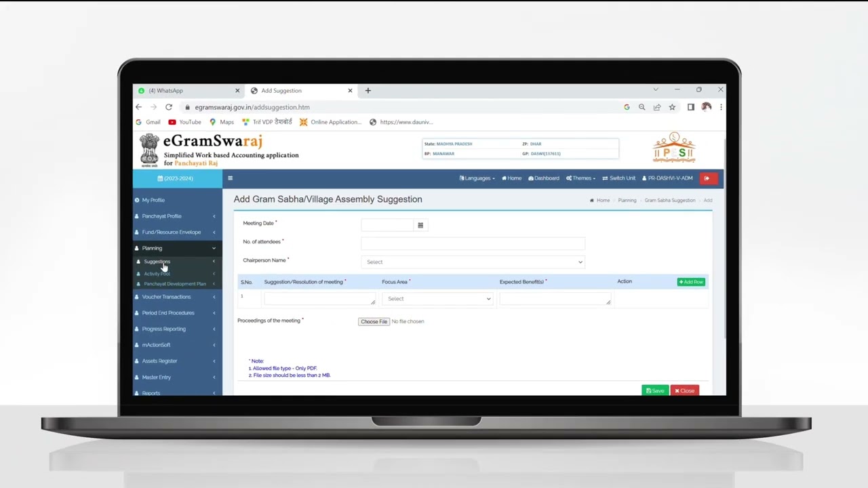Click the Suggestion/Resolution text area
868x488 pixels.
click(x=319, y=299)
